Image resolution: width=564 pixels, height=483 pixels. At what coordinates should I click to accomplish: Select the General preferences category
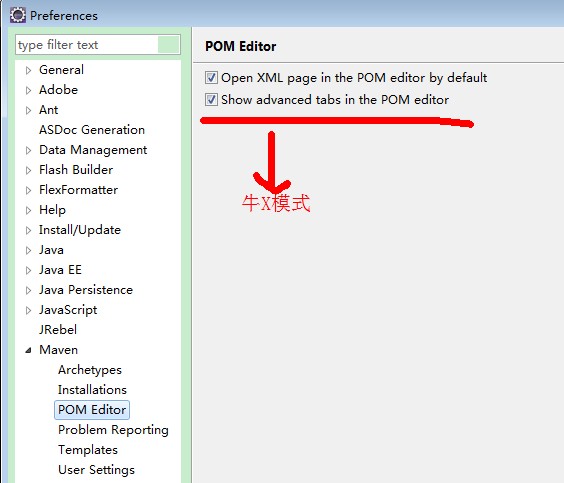click(x=62, y=70)
